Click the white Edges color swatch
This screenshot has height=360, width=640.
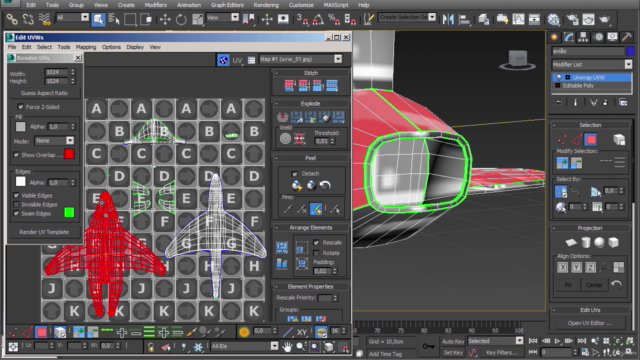point(20,181)
